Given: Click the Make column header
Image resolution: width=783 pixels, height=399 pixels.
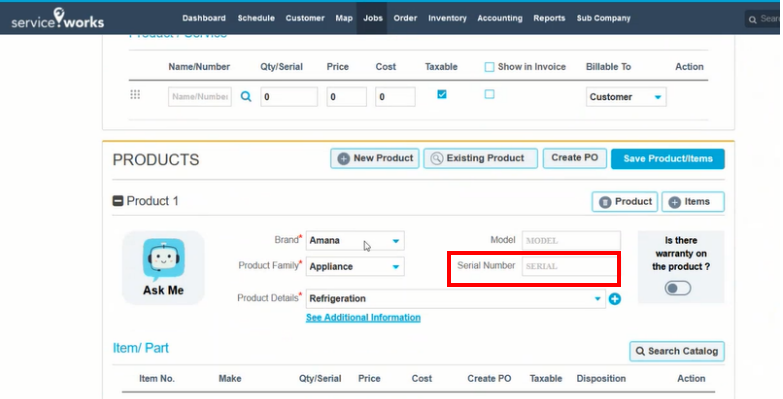Looking at the screenshot, I should 230,379.
